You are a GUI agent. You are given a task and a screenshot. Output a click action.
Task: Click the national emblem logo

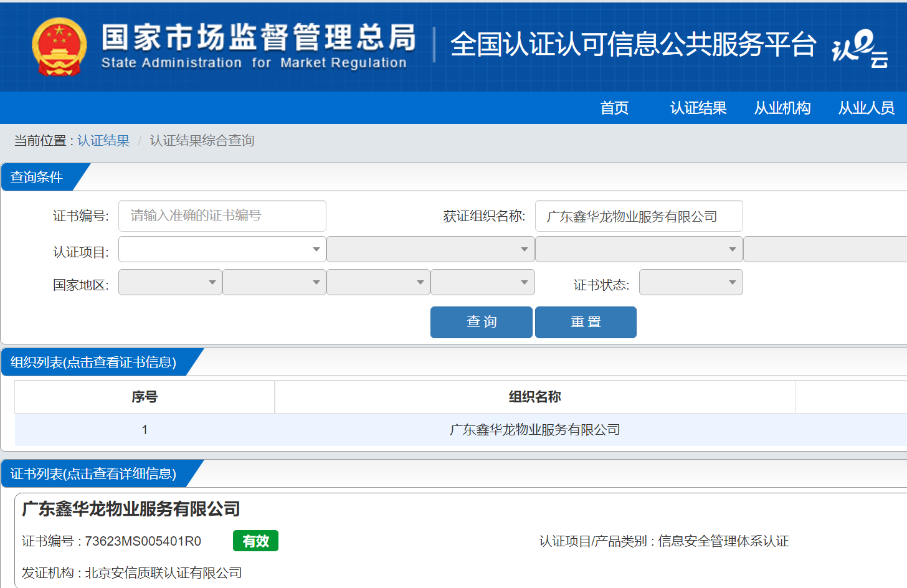click(x=59, y=47)
